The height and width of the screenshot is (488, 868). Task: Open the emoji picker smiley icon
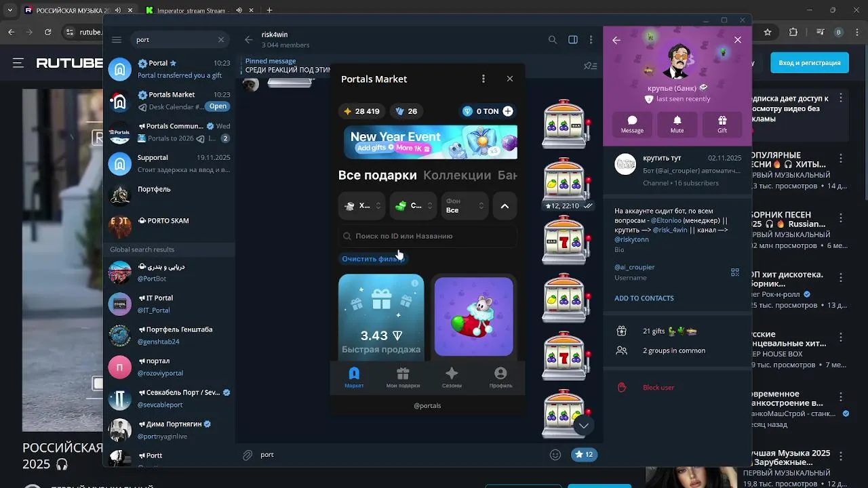click(x=555, y=455)
